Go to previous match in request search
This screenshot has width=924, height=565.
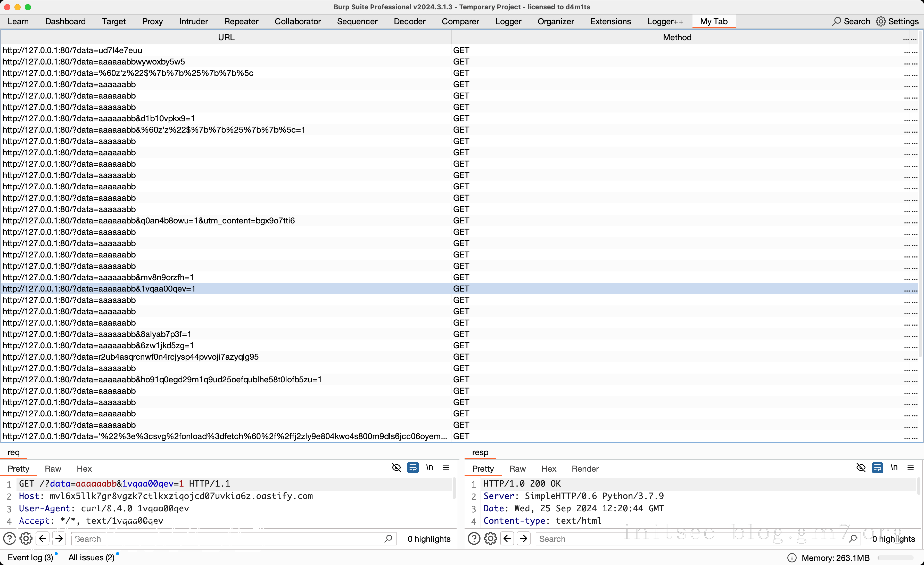point(43,539)
